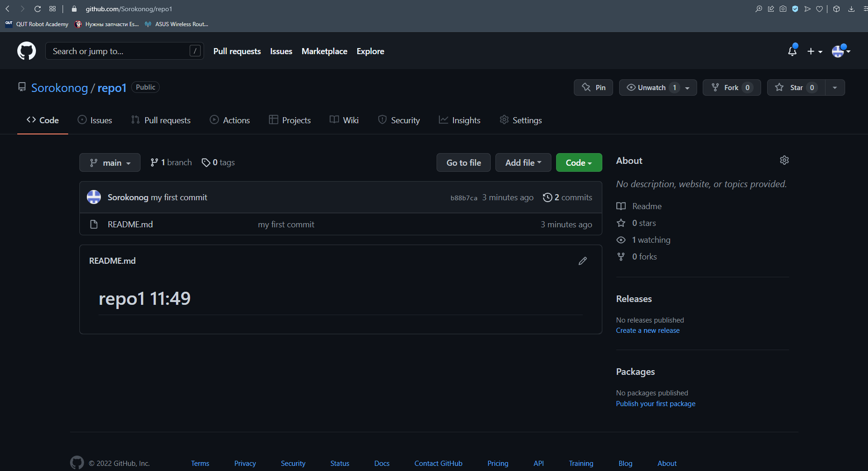Click the GitHub Octocat logo in header
This screenshot has width=868, height=471.
pos(27,51)
